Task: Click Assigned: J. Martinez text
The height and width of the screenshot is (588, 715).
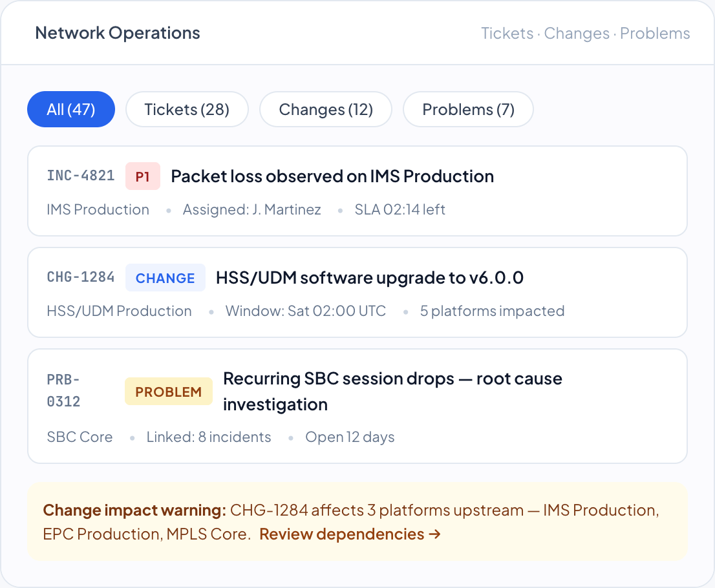Action: point(251,209)
